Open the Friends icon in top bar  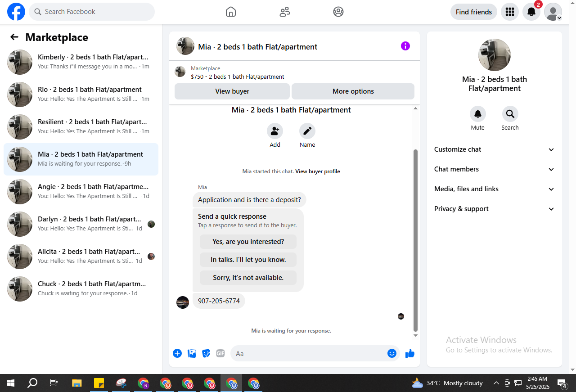point(285,12)
